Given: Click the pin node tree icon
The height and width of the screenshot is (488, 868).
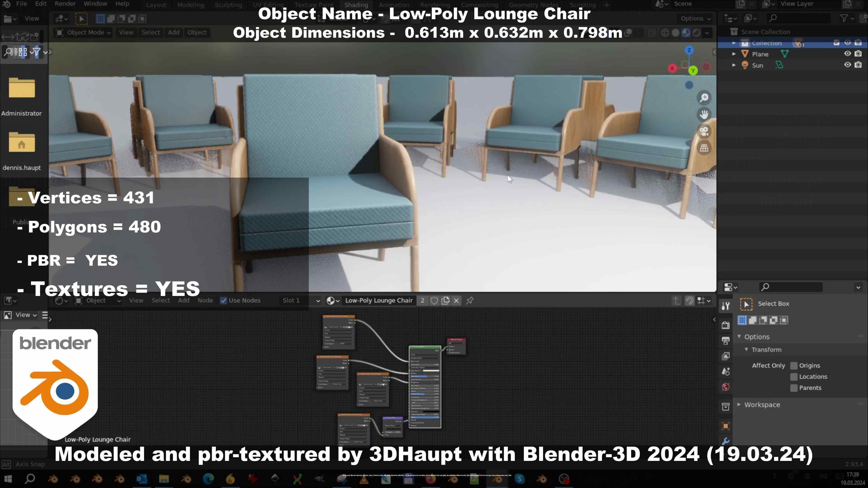Looking at the screenshot, I should coord(470,300).
